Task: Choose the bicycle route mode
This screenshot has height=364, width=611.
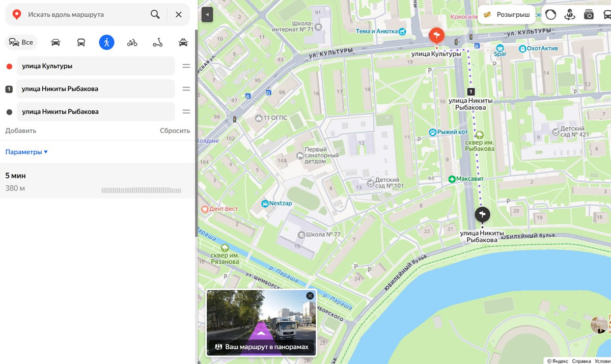Action: click(132, 42)
